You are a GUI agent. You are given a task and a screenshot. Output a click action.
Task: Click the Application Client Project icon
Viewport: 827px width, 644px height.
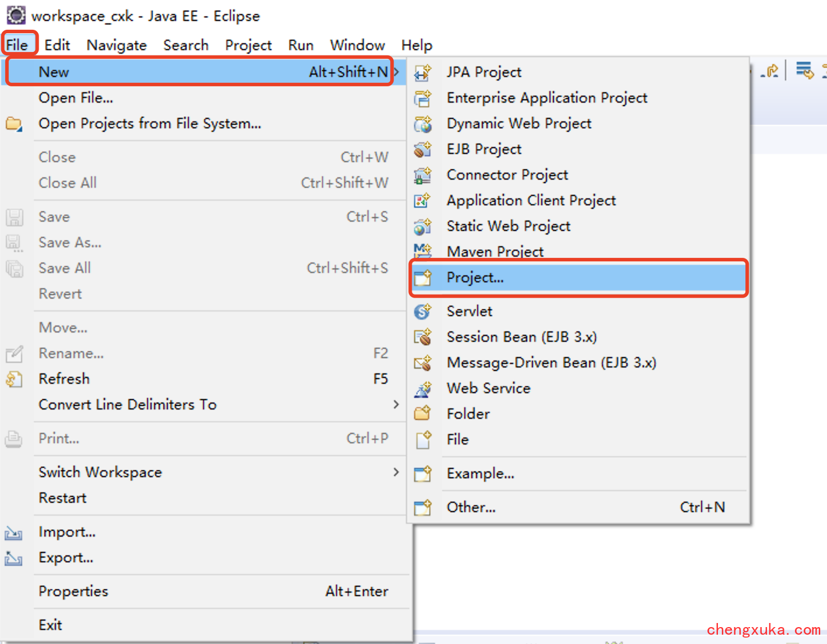(423, 201)
